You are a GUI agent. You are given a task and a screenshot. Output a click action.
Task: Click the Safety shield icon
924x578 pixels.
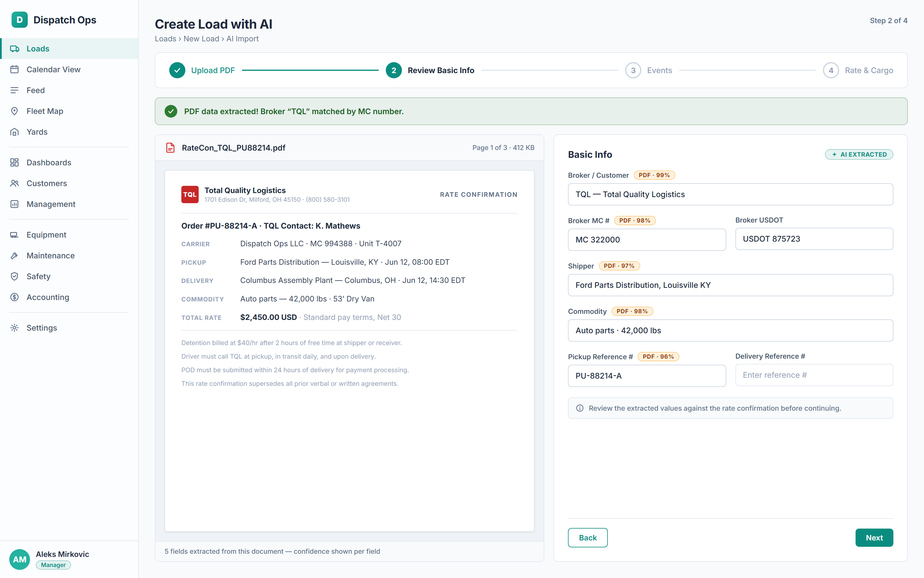pos(14,276)
